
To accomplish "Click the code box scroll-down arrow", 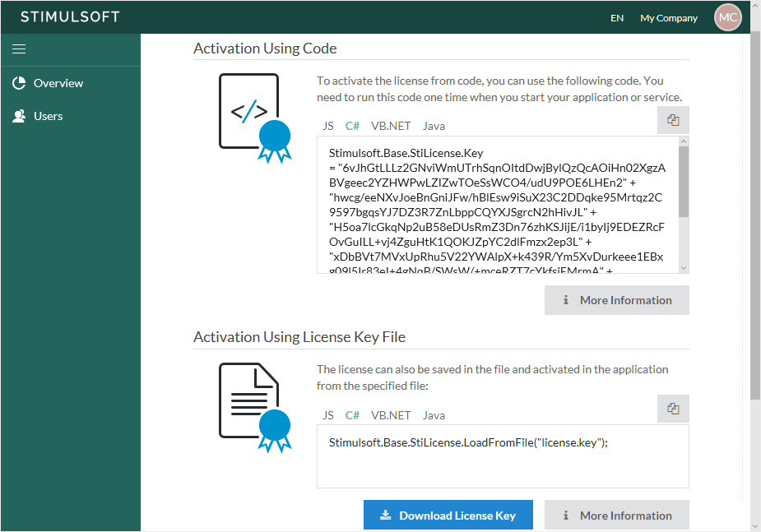I will (x=684, y=268).
